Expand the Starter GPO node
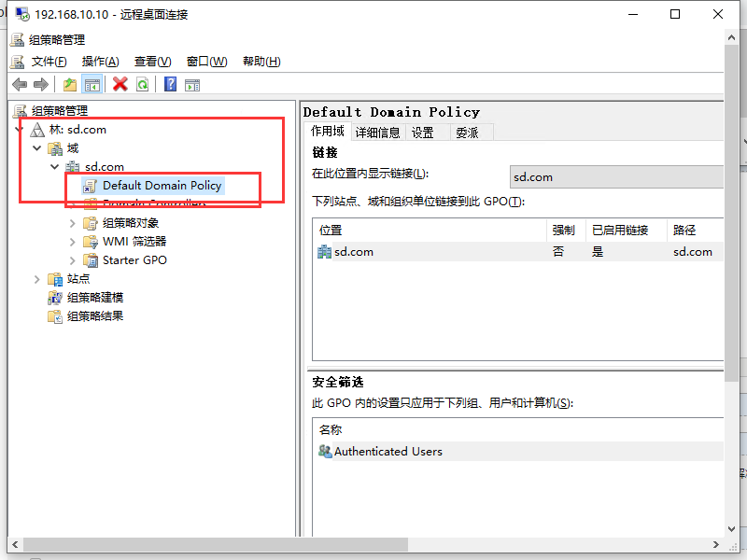Image resolution: width=747 pixels, height=560 pixels. coord(73,260)
